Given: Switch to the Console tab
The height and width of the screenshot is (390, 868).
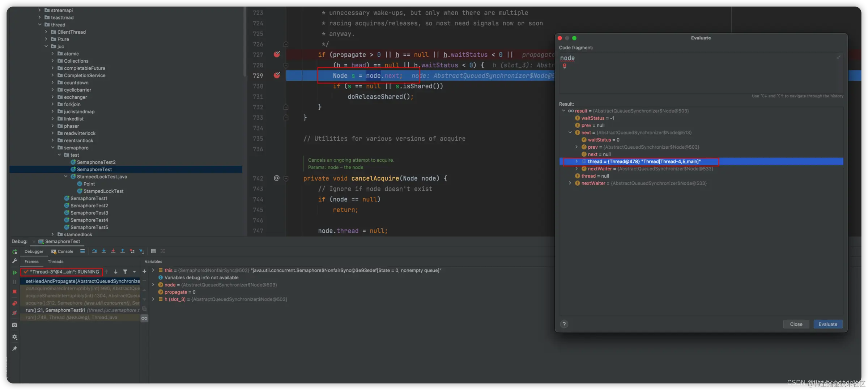Looking at the screenshot, I should tap(62, 251).
